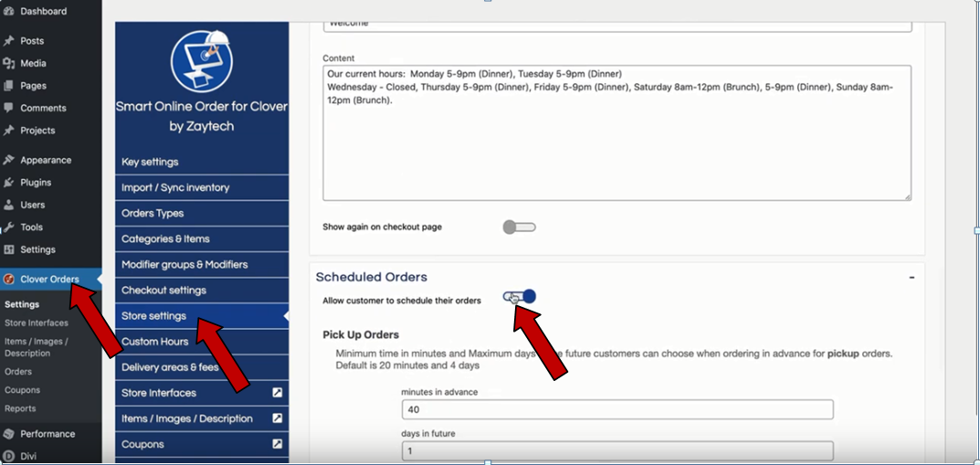Open Clover Orders menu item

coord(50,280)
